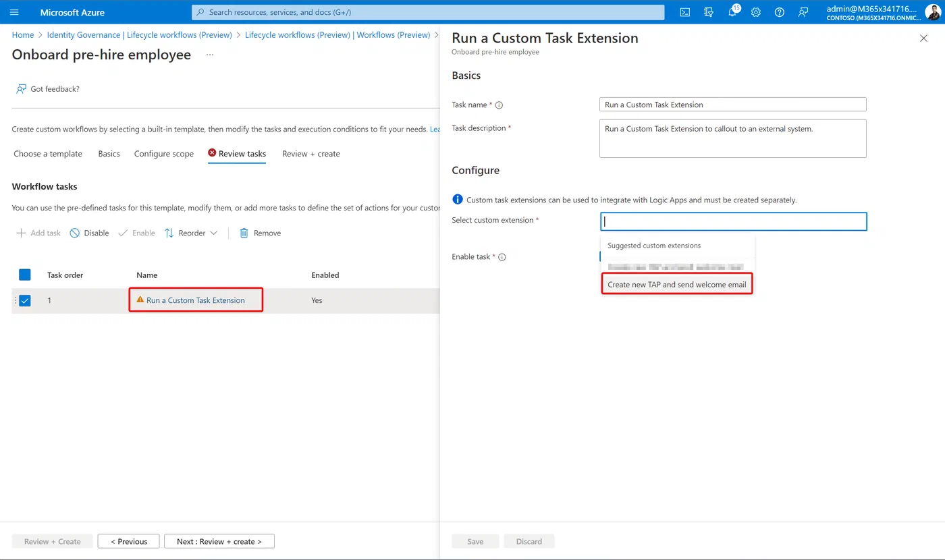Click into the Task description text area
The image size is (945, 560).
point(732,138)
